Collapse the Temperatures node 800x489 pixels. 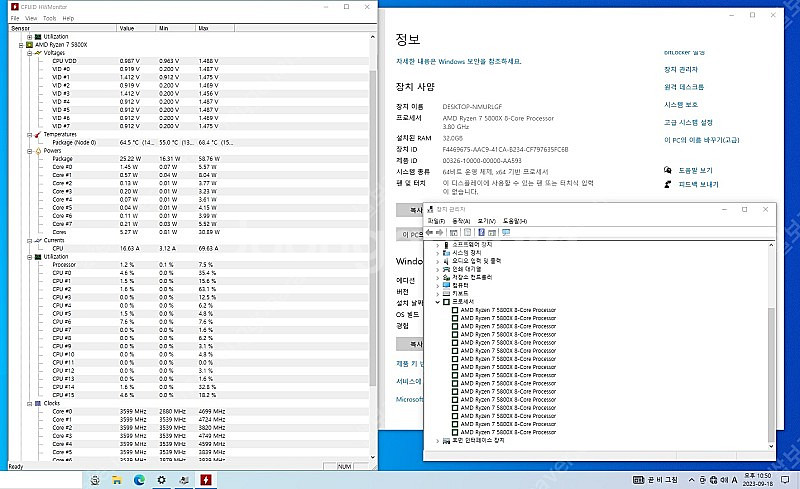[x=30, y=135]
